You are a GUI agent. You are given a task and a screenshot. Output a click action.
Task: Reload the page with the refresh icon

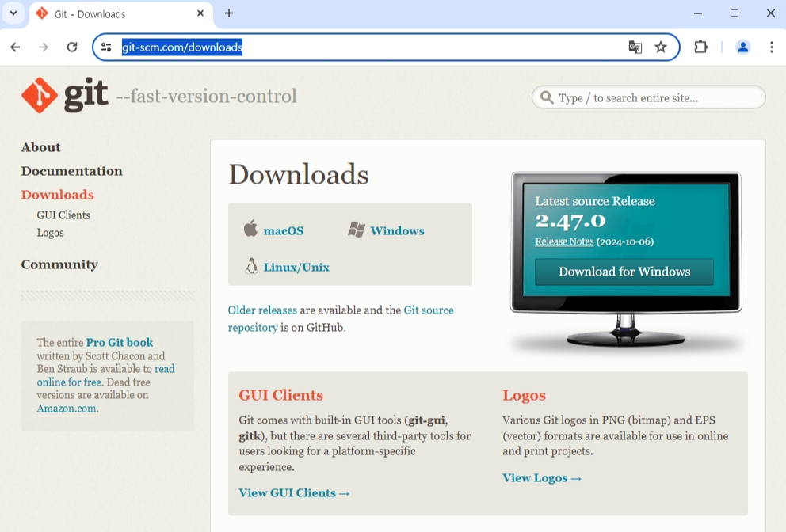pyautogui.click(x=72, y=47)
